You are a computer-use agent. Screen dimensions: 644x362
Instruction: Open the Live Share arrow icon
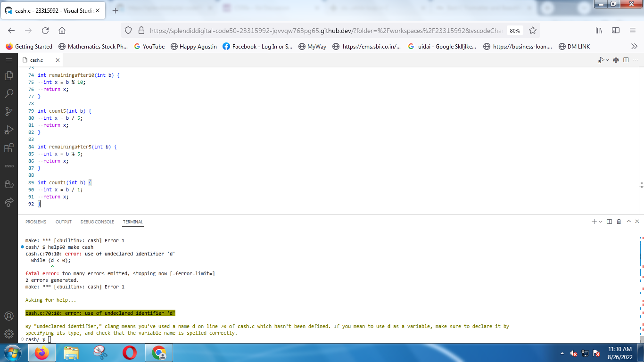[x=8, y=202]
